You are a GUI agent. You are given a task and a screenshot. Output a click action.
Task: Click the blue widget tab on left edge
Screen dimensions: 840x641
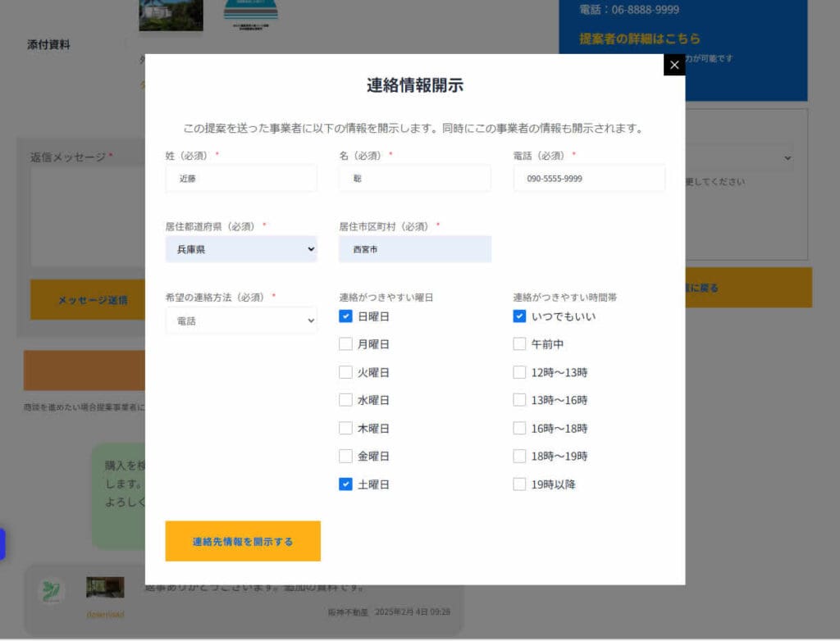pyautogui.click(x=4, y=543)
